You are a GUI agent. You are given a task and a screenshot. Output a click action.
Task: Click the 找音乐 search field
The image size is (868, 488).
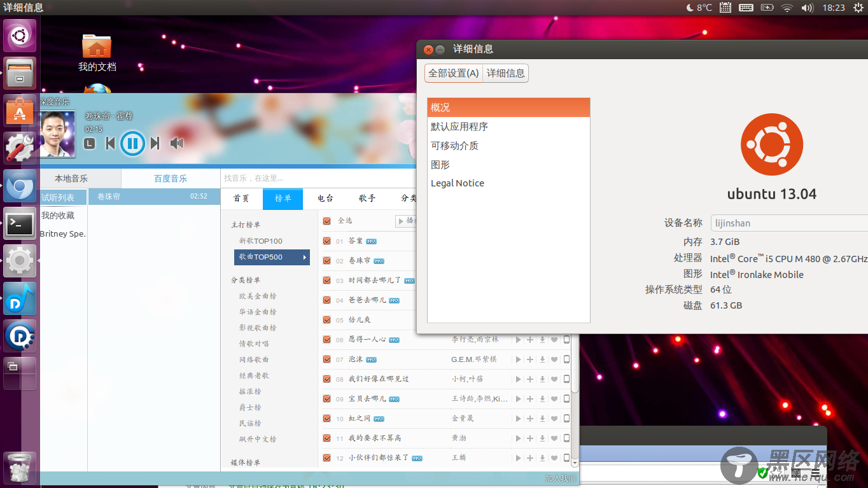coord(318,178)
